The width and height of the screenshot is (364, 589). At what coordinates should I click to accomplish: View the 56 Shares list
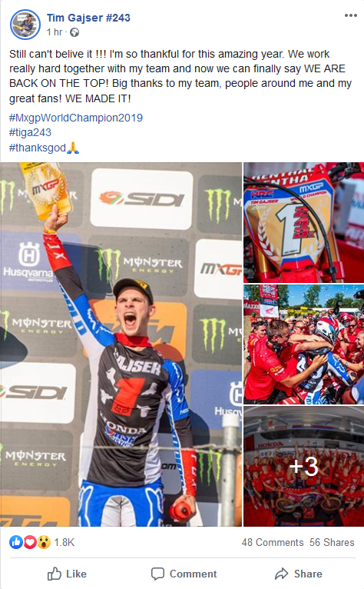coord(332,542)
